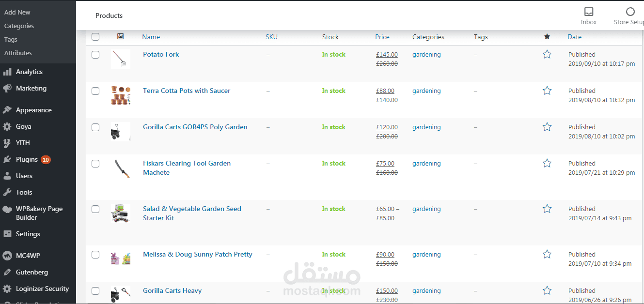The image size is (644, 304).
Task: Open Categories in the sidebar submenu
Action: point(19,26)
